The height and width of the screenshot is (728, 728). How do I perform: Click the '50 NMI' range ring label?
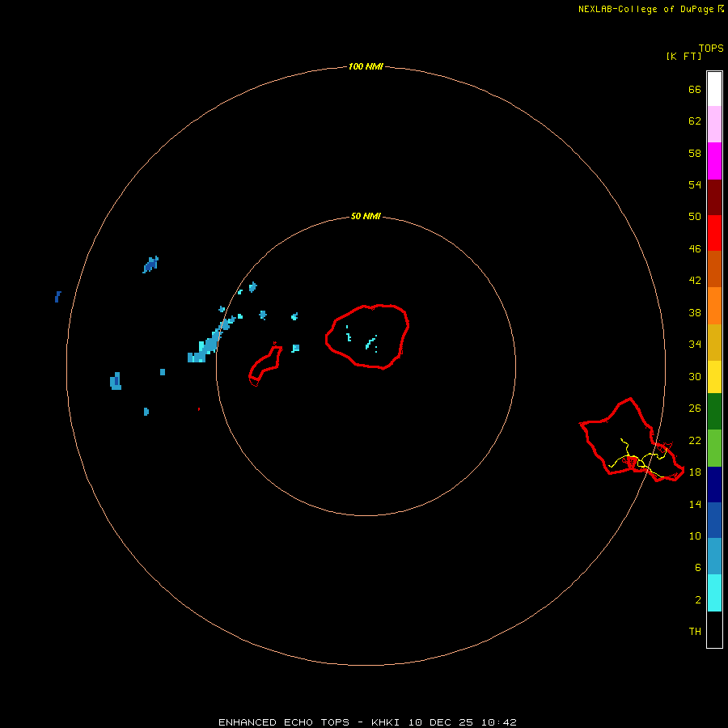[366, 216]
